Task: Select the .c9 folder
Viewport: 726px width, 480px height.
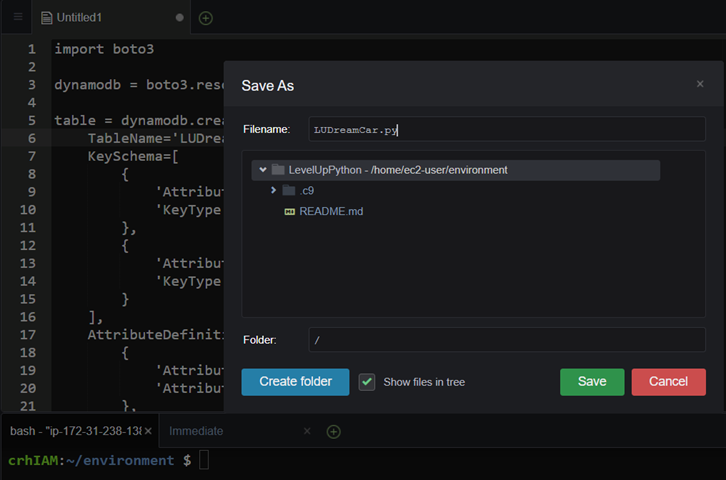Action: (307, 191)
